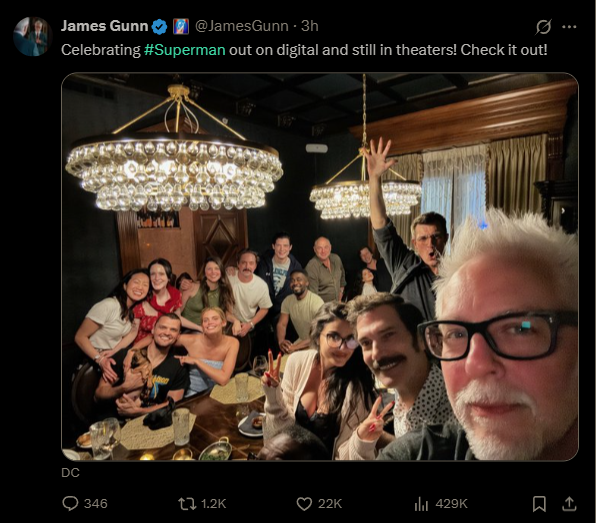596x523 pixels.
Task: Open the @JamesGunn handle link
Action: (242, 26)
